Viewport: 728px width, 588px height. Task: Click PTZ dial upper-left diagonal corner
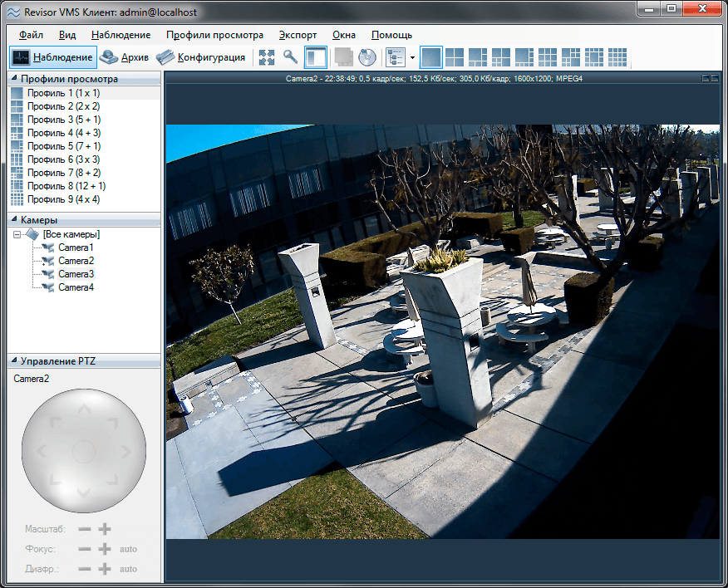point(55,422)
